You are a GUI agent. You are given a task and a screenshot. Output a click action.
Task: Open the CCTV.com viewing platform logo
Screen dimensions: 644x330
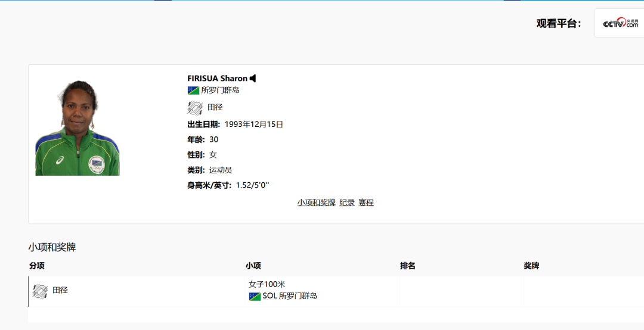click(x=620, y=23)
